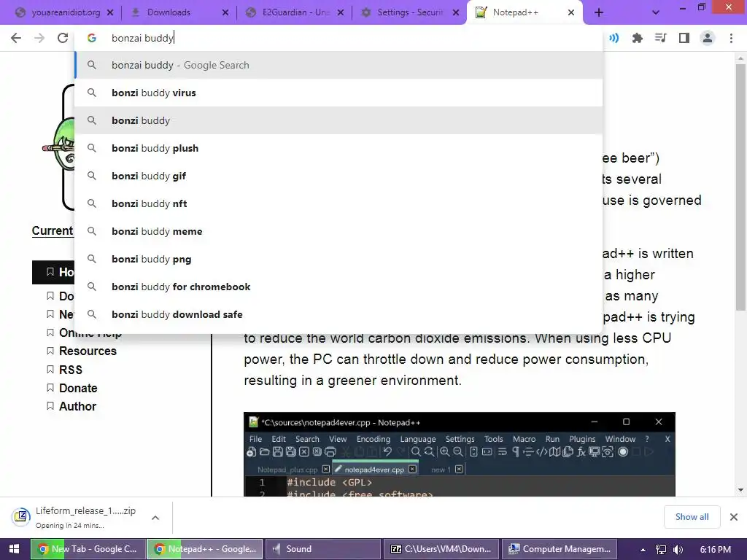Open the Donate sidebar link
The height and width of the screenshot is (560, 747).
tap(78, 388)
